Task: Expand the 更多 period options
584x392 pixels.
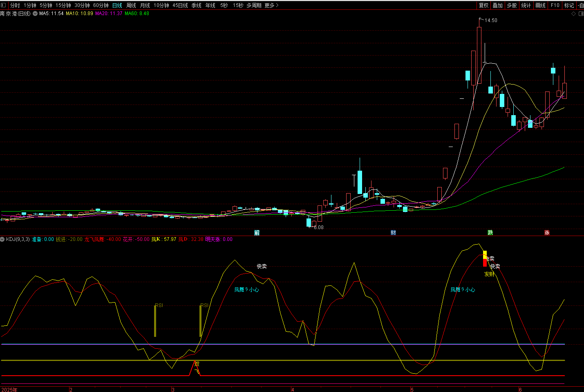Action: 272,5
